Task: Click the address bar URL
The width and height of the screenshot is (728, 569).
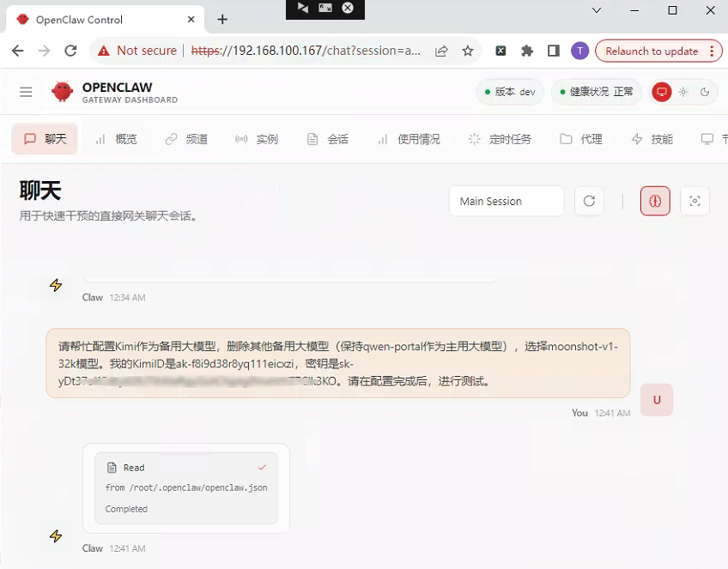Action: (306, 51)
